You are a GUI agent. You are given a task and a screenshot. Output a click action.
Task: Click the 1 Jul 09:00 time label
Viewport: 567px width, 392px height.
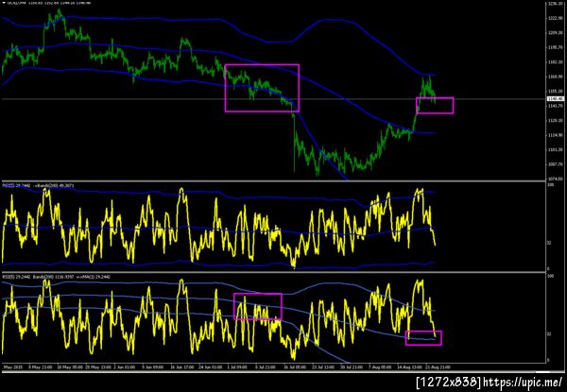click(x=236, y=366)
